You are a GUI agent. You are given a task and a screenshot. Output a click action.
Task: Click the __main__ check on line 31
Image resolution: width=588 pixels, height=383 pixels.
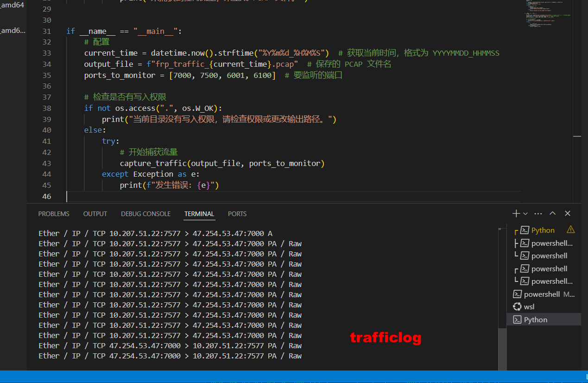coord(124,31)
